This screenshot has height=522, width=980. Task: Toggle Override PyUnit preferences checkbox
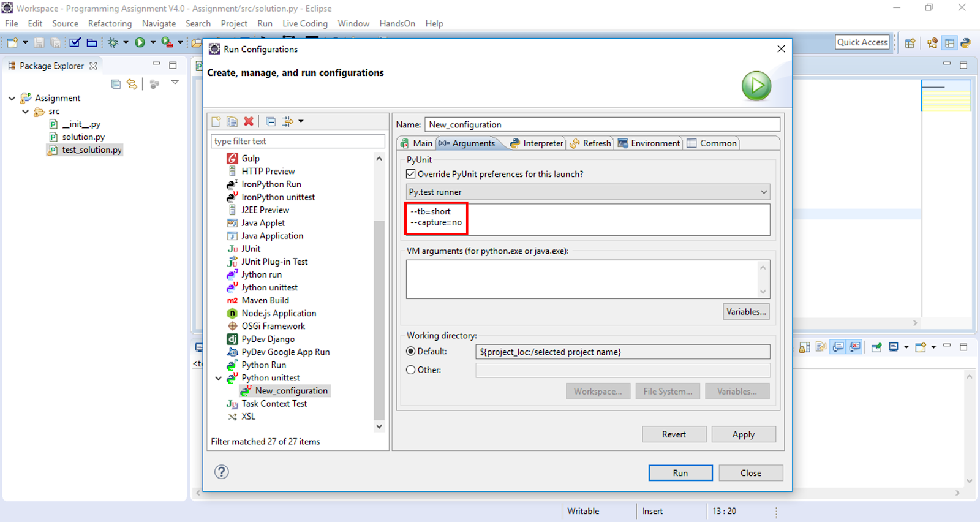(411, 174)
